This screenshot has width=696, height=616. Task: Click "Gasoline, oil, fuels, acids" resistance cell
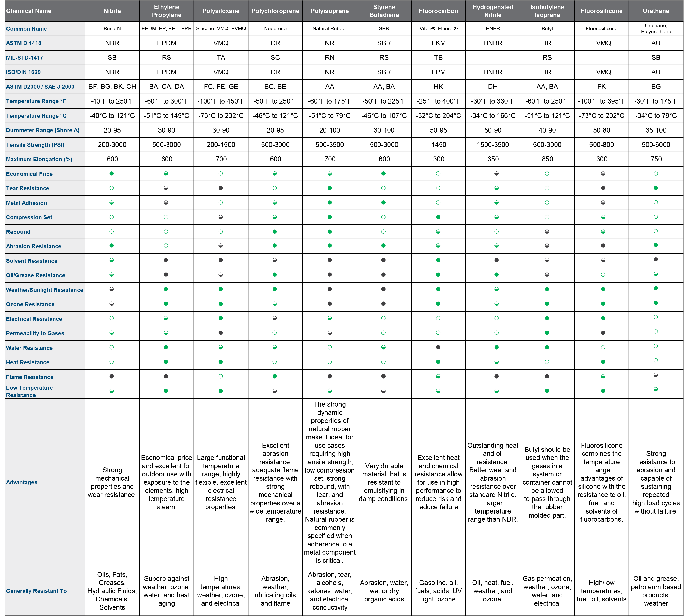point(439,591)
